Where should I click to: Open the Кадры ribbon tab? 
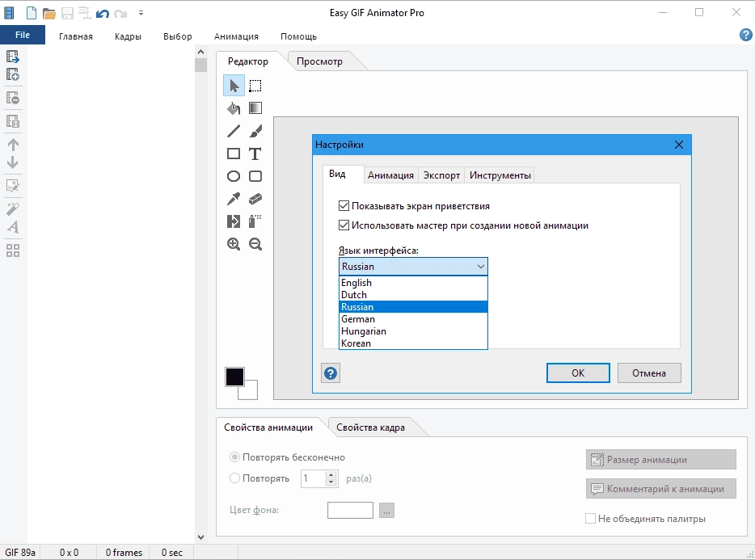128,36
